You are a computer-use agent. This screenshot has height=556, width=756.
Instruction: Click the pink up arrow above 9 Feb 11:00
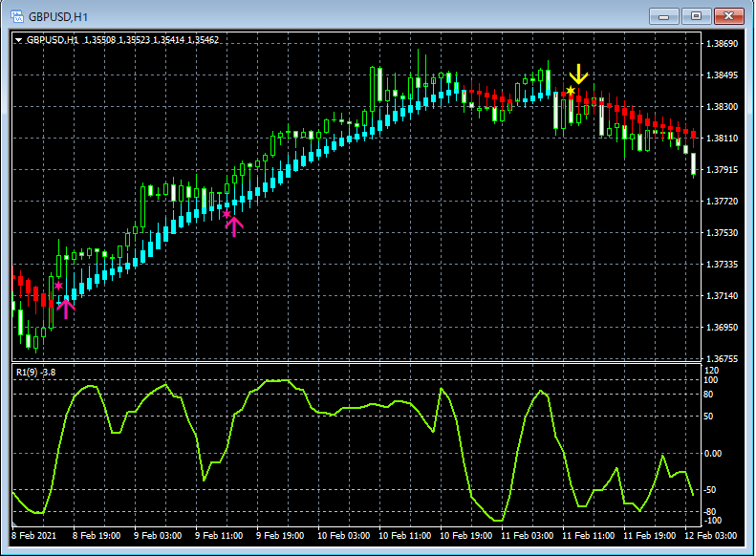click(x=233, y=226)
